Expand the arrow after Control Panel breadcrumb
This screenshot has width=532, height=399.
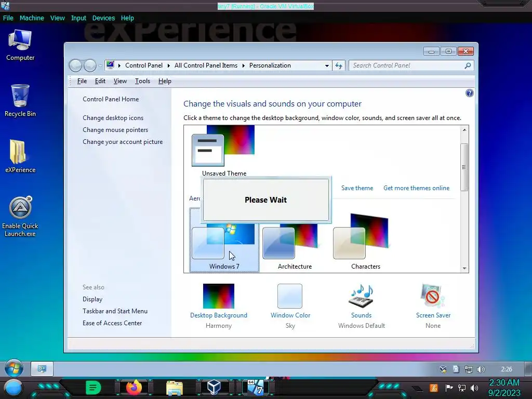tap(169, 65)
